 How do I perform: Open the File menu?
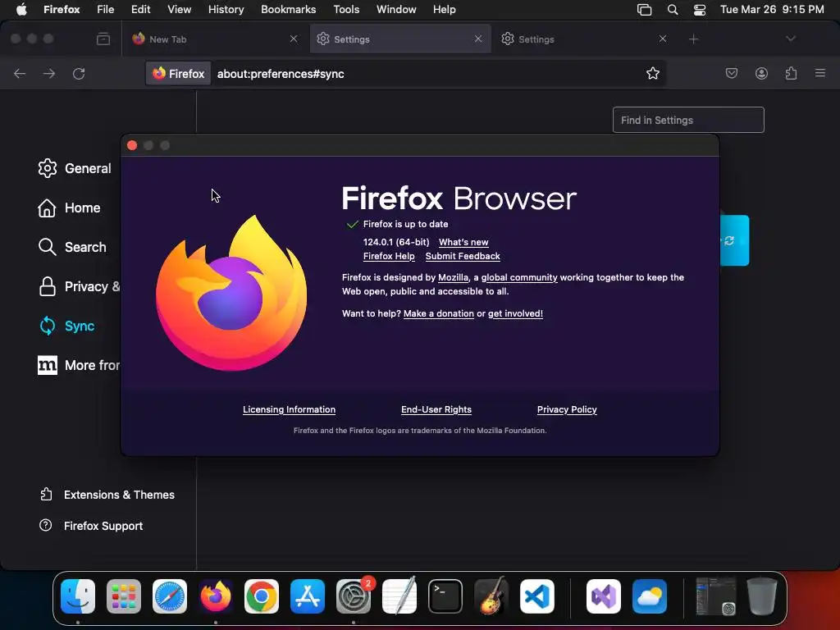click(106, 10)
